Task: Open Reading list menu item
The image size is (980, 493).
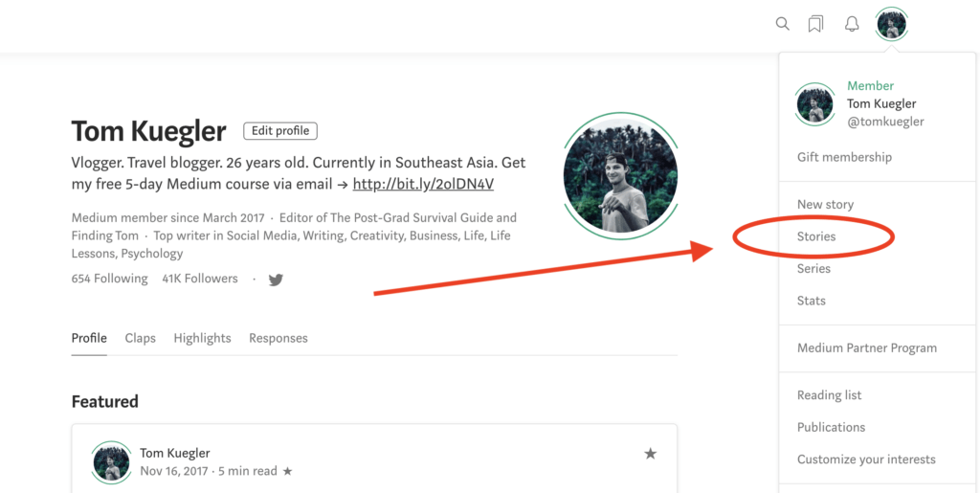Action: 829,395
